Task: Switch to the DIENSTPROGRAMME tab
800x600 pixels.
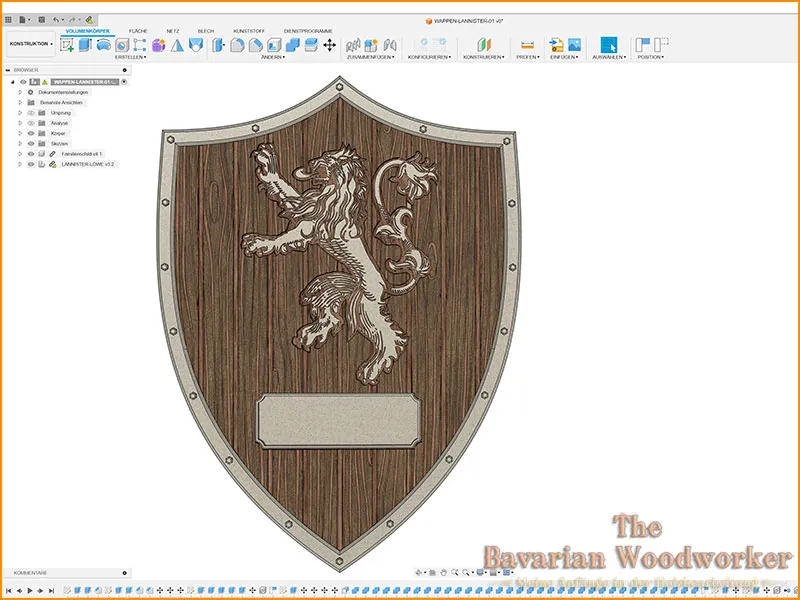Action: (308, 31)
